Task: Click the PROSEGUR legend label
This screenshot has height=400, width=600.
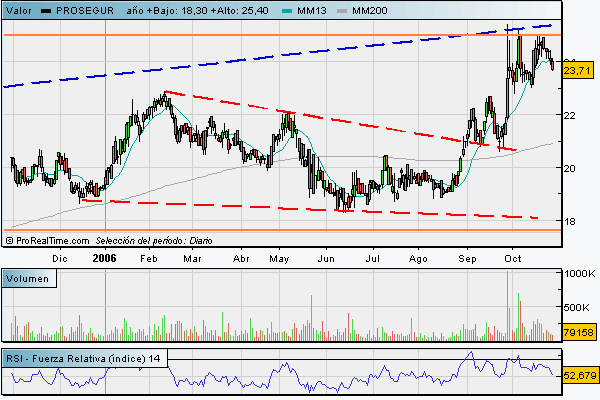Action: tap(85, 11)
